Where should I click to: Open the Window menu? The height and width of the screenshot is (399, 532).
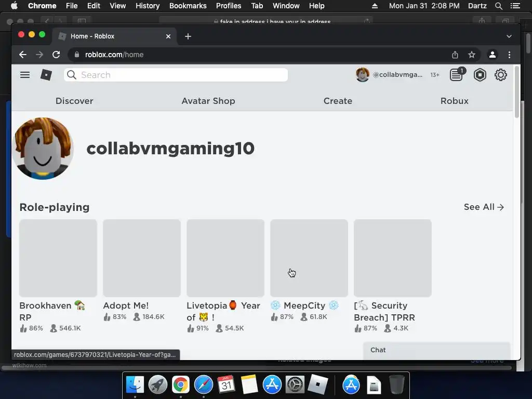tap(286, 6)
